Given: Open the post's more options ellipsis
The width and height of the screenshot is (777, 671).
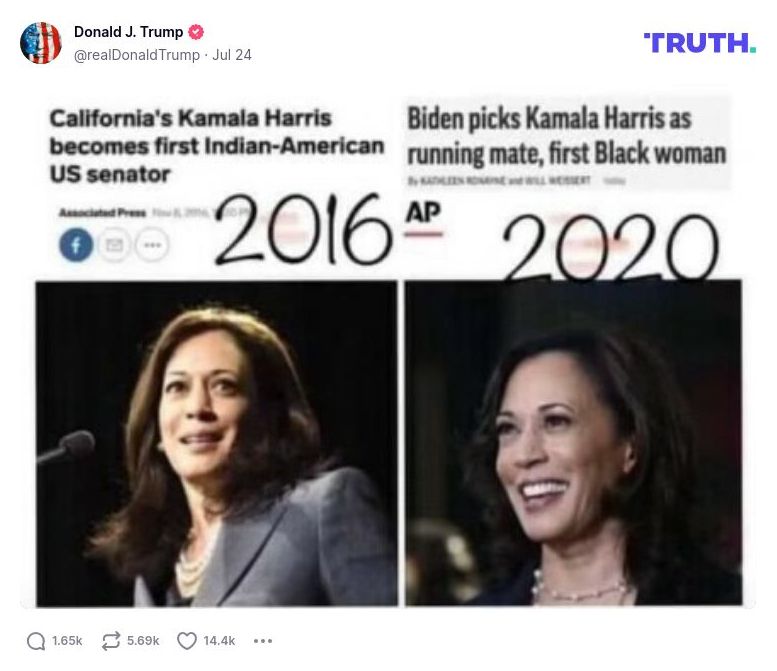Looking at the screenshot, I should coord(263,641).
